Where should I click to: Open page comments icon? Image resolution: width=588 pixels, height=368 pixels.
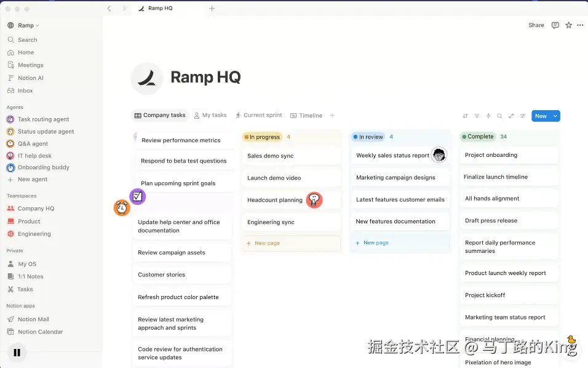(555, 25)
